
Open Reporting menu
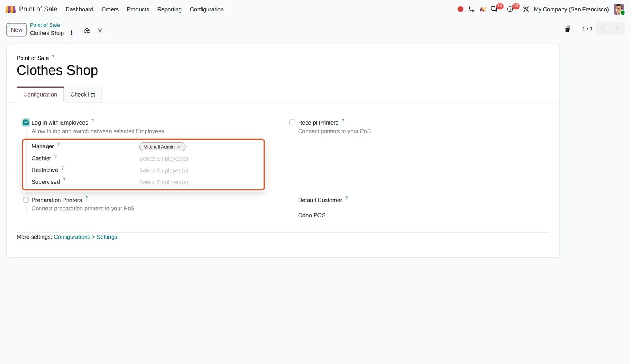click(170, 9)
